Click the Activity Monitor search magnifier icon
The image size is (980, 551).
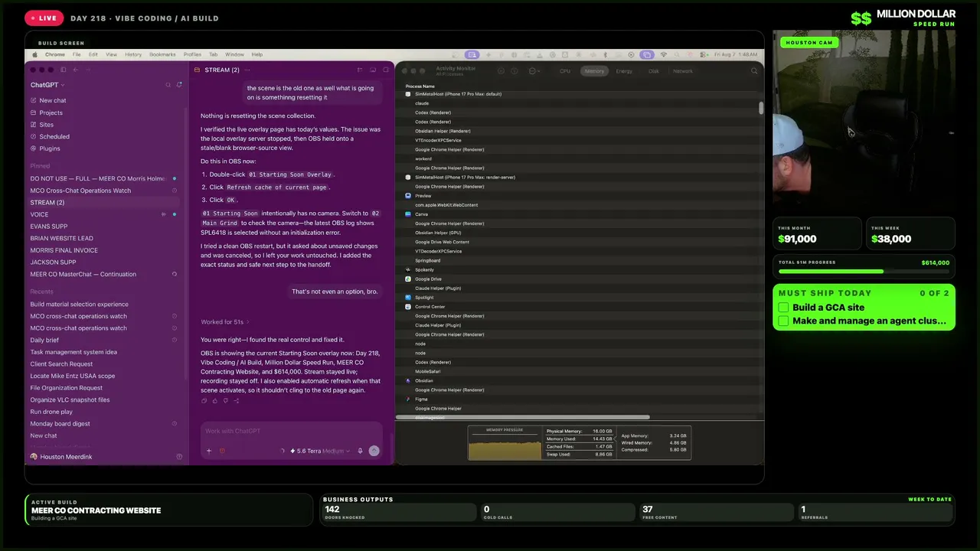754,71
